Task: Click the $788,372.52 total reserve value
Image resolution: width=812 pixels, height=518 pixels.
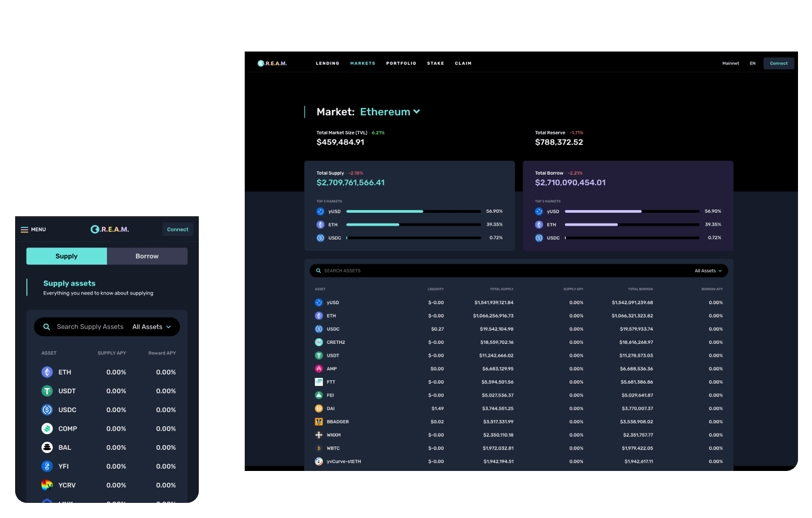Action: pyautogui.click(x=559, y=142)
